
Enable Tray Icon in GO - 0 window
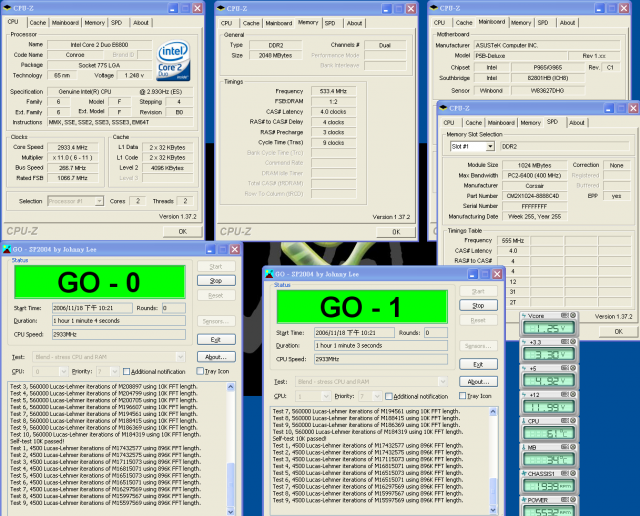[x=200, y=371]
